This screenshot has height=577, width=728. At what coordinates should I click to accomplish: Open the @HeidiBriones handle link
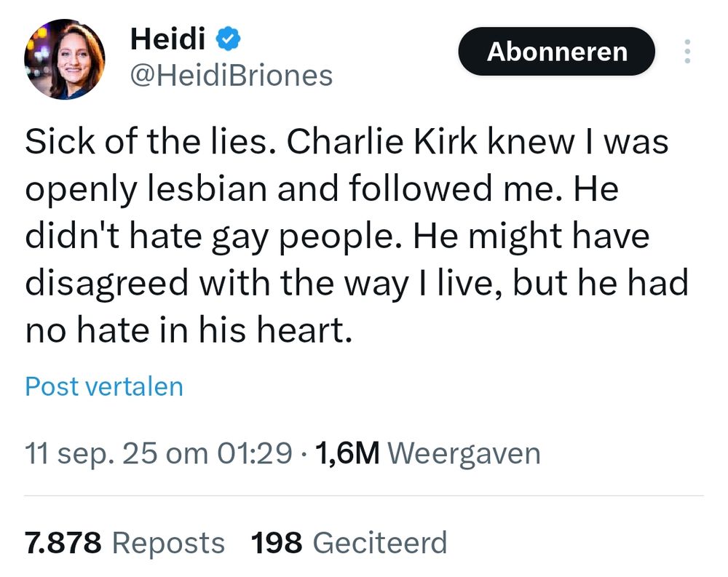click(x=231, y=75)
